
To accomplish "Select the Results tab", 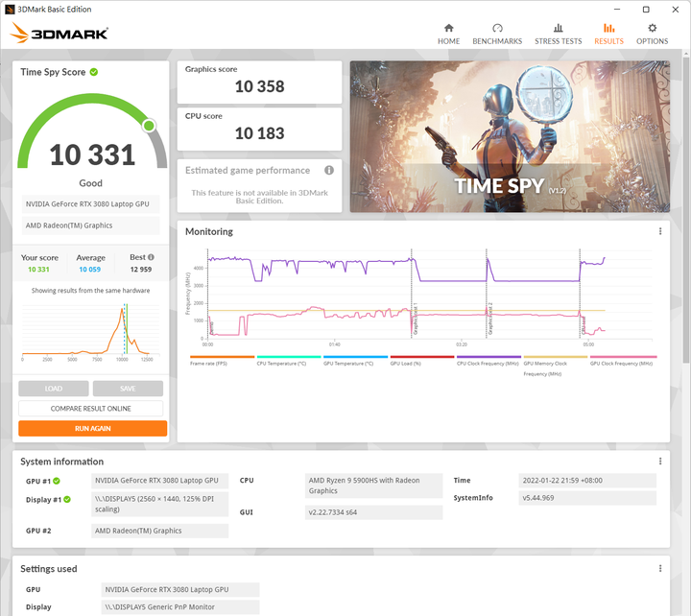I will (608, 35).
